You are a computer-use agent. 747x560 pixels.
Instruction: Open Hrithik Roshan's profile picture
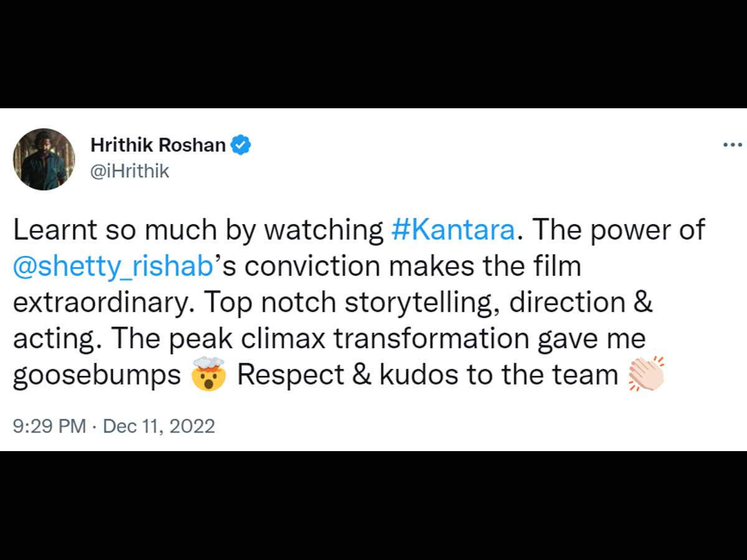[44, 159]
